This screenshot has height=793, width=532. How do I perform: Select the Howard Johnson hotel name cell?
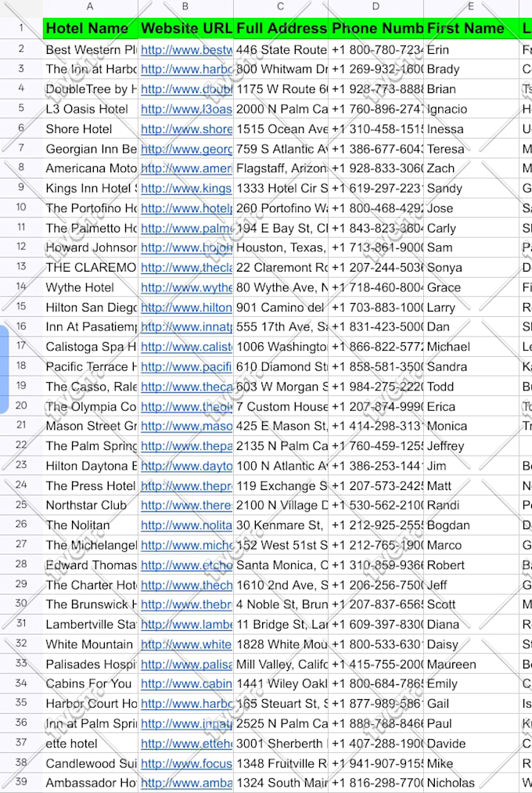point(91,248)
